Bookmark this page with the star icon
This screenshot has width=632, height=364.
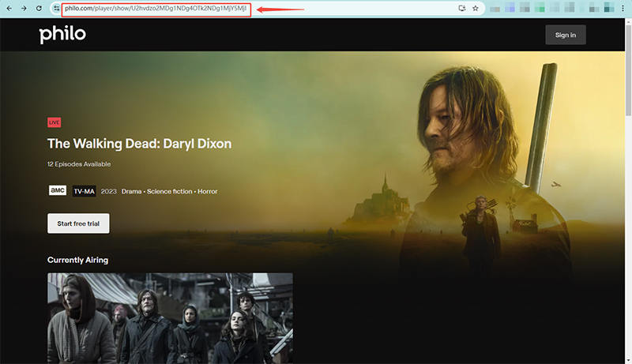point(476,8)
